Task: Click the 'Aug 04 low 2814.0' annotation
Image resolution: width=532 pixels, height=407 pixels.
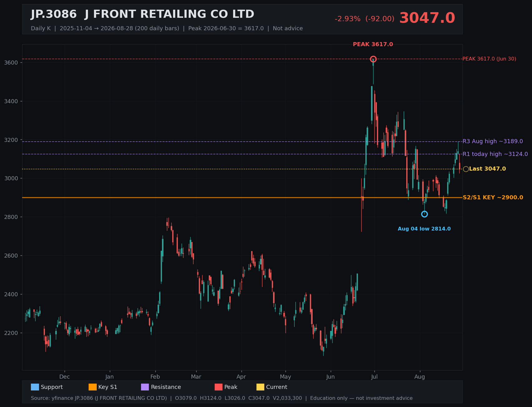Action: tap(424, 229)
